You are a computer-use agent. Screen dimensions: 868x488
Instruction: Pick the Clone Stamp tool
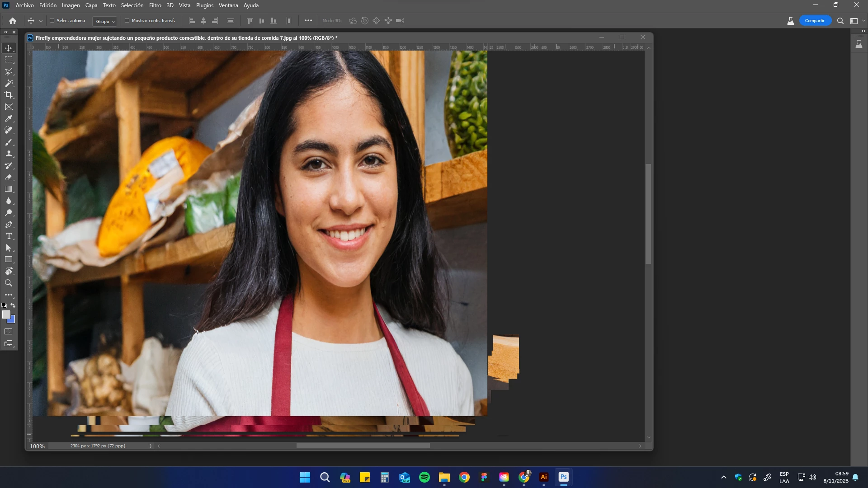tap(9, 154)
